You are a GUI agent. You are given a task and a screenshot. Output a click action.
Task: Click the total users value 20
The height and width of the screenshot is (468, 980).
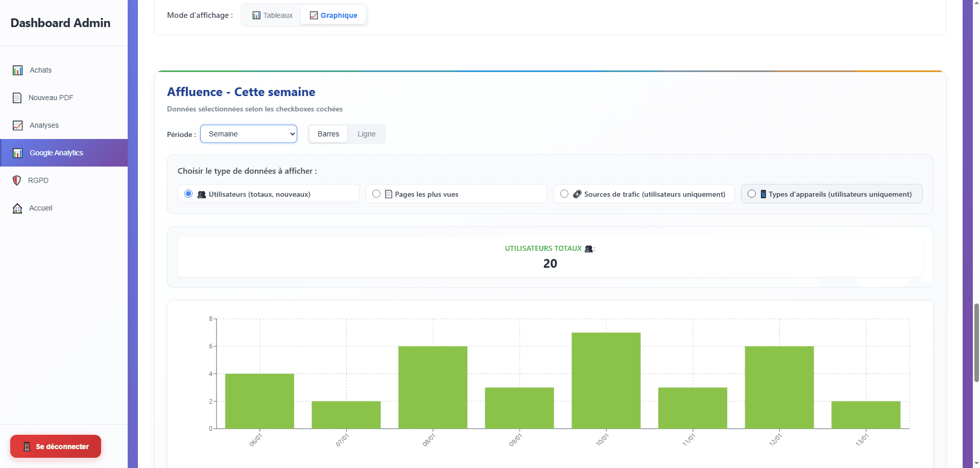550,264
